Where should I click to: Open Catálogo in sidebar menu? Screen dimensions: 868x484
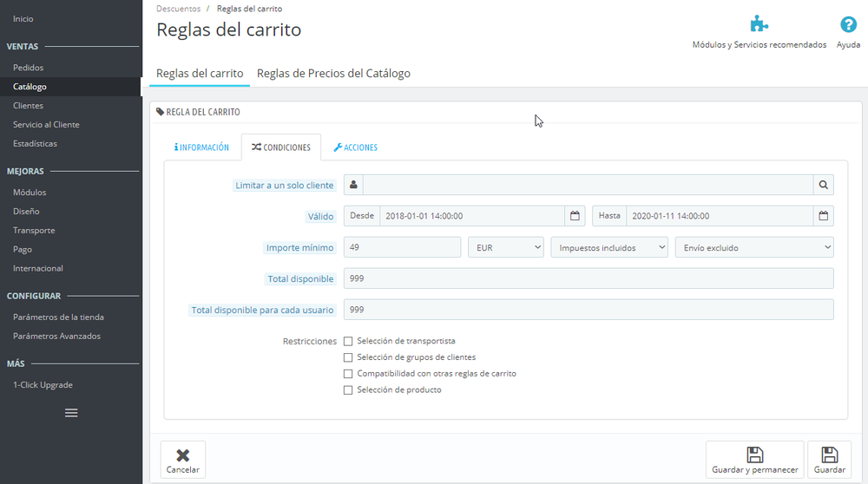[30, 86]
